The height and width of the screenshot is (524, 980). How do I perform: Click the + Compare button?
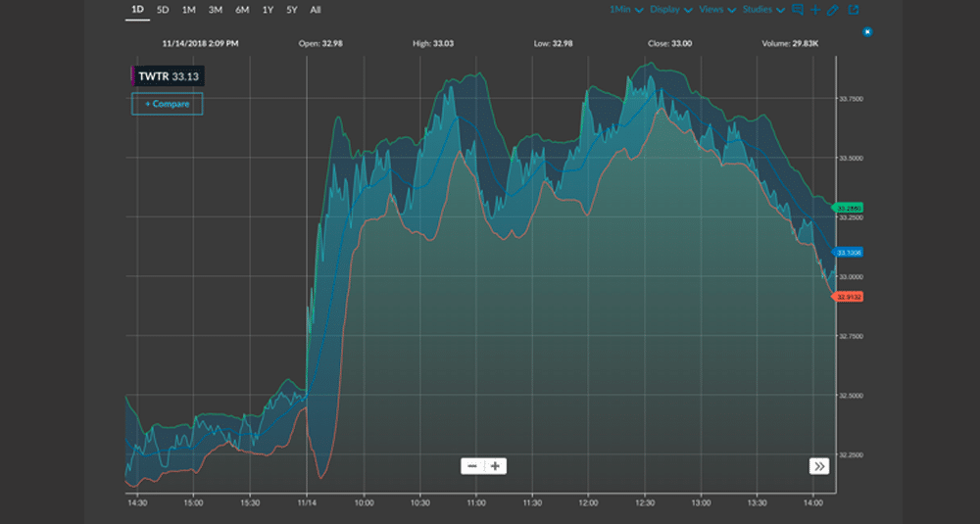click(x=167, y=104)
